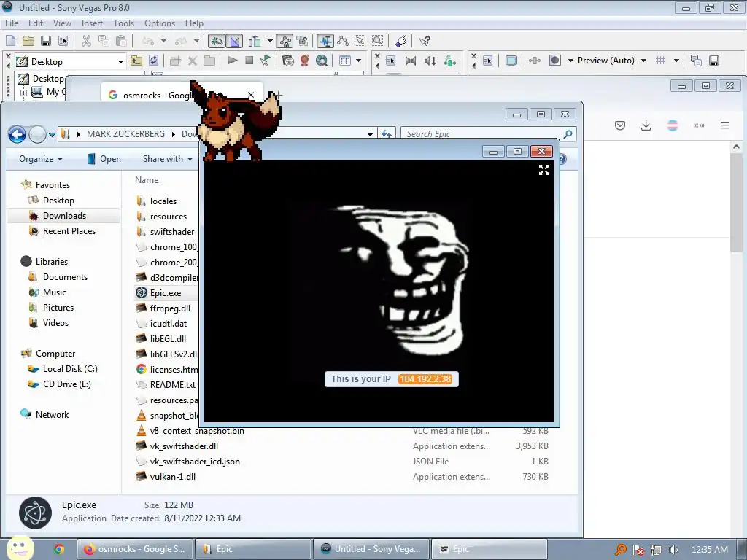This screenshot has height=560, width=747.
Task: Toggle Automatic Crossfades button
Action: pyautogui.click(x=234, y=41)
